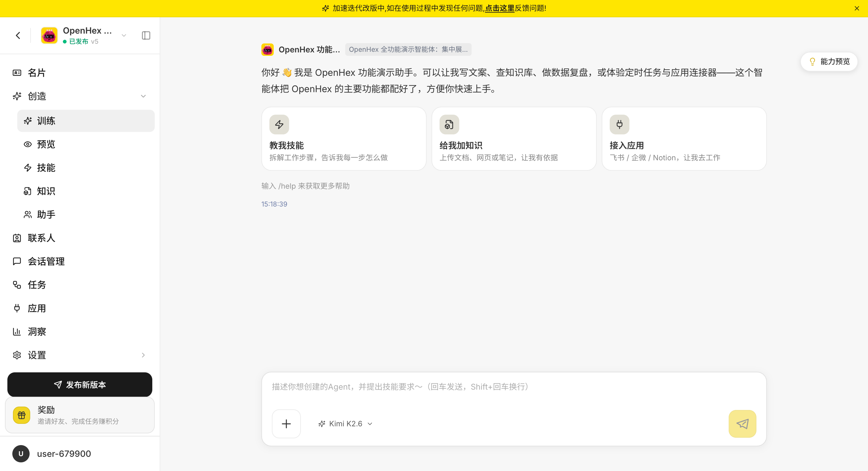Collapse the 创造 section chevron
Image resolution: width=868 pixels, height=471 pixels.
click(x=143, y=96)
